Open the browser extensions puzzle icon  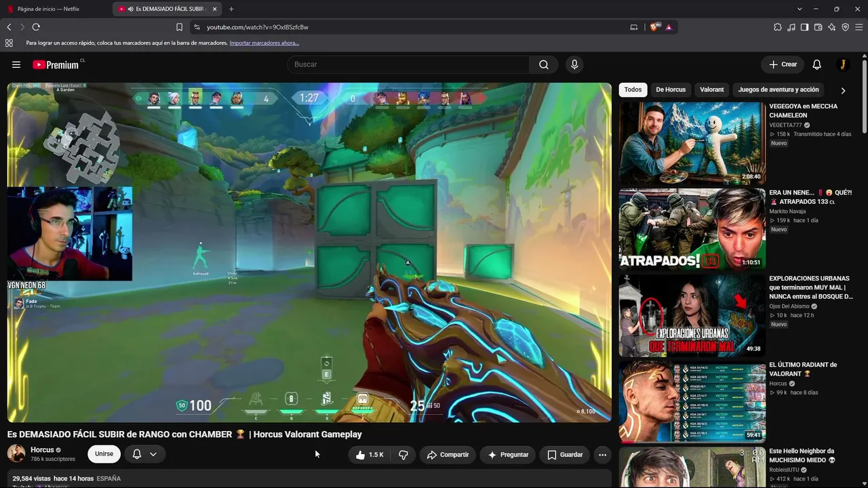(778, 27)
